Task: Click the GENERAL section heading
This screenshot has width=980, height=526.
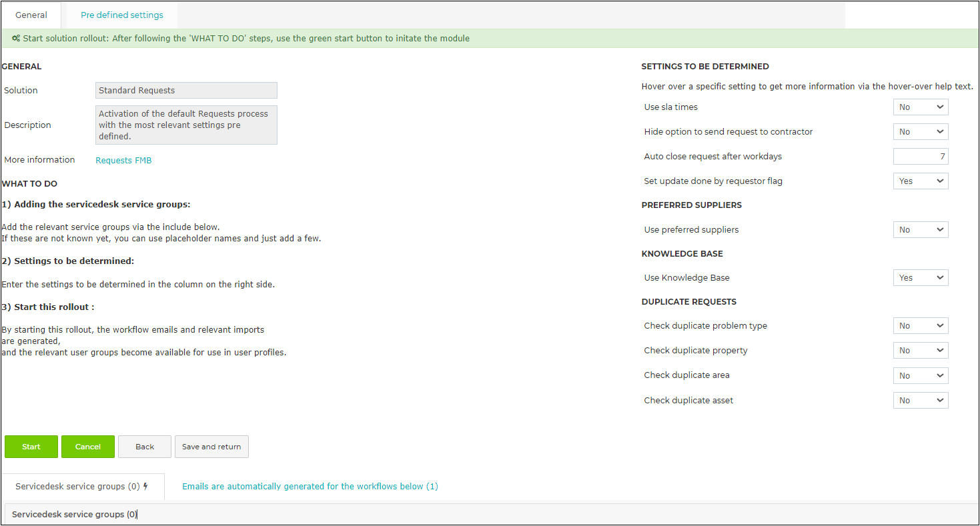Action: pos(21,67)
